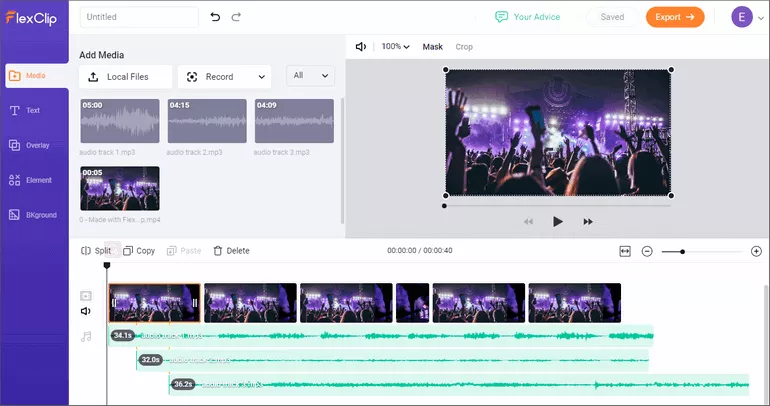This screenshot has height=406, width=770.
Task: Click the 00:00:00 / 00:00:40 time display
Action: pos(420,250)
